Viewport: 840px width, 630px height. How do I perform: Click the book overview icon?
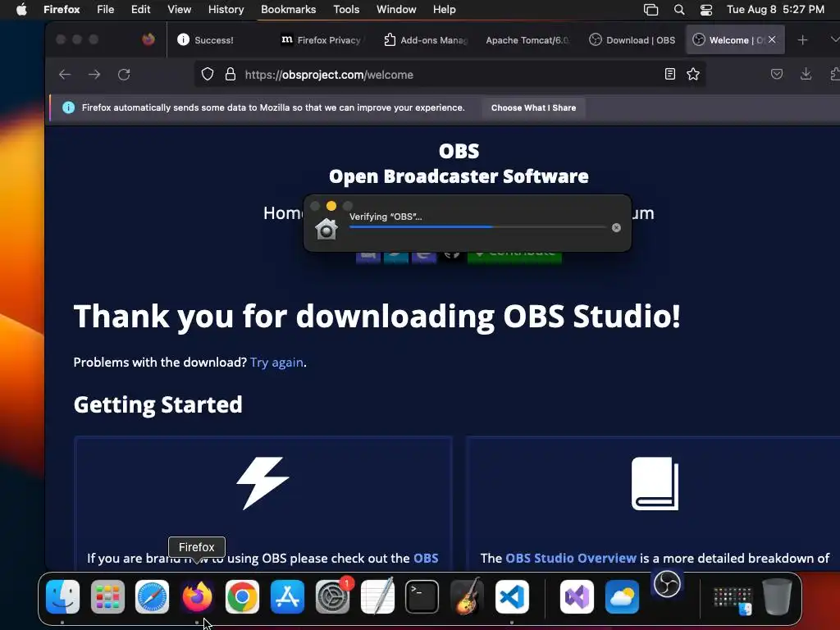655,483
